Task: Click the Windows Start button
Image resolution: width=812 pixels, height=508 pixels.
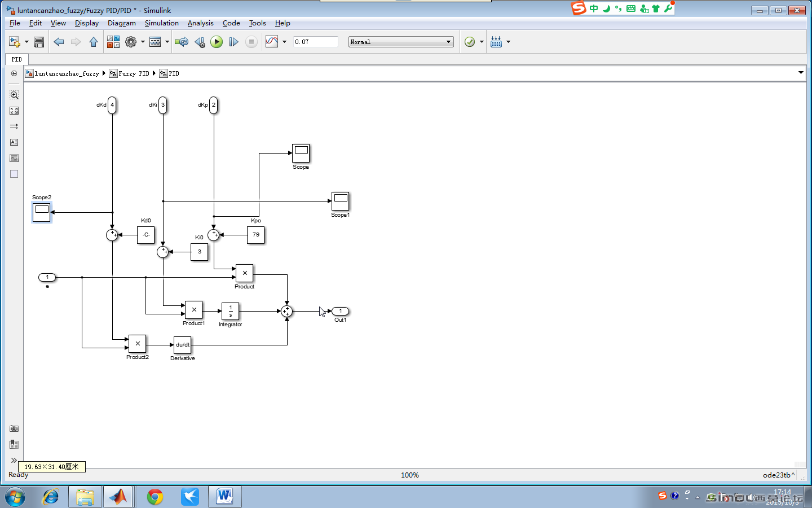Action: pos(15,497)
